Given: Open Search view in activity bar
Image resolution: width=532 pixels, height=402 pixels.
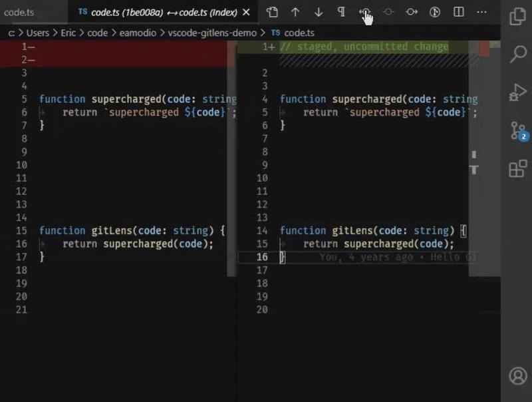Looking at the screenshot, I should [x=518, y=54].
